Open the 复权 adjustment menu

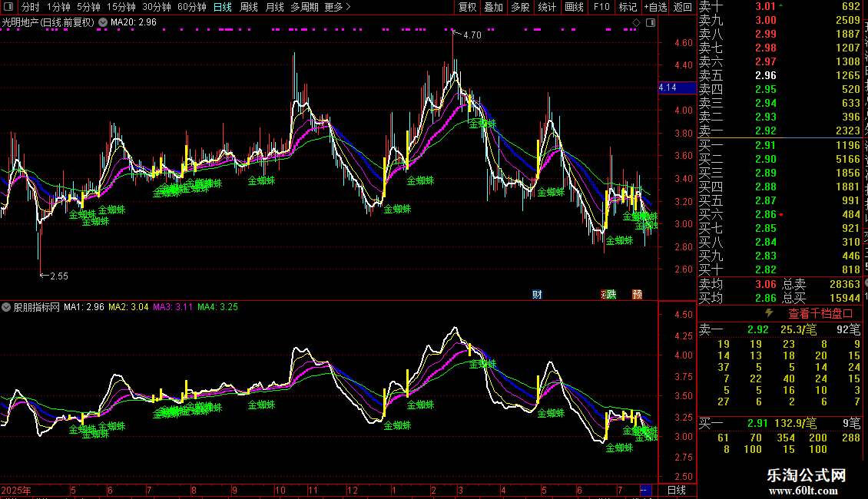coord(467,7)
